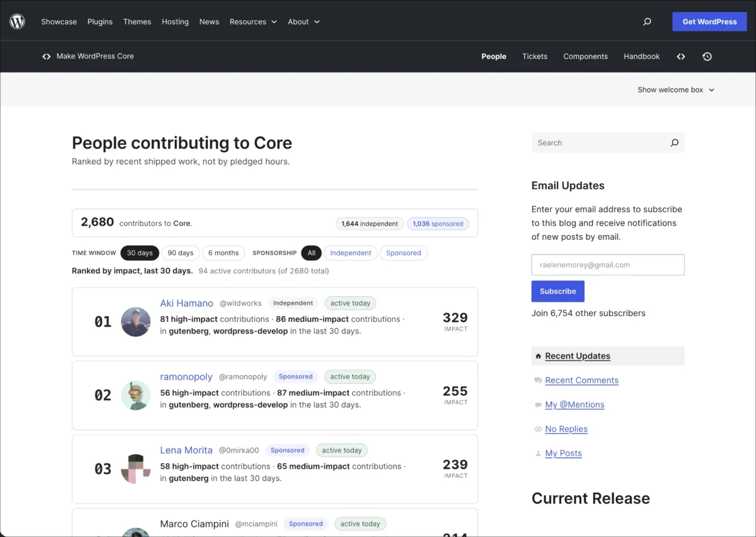This screenshot has width=756, height=537.
Task: Switch to the Tickets tab
Action: click(535, 56)
